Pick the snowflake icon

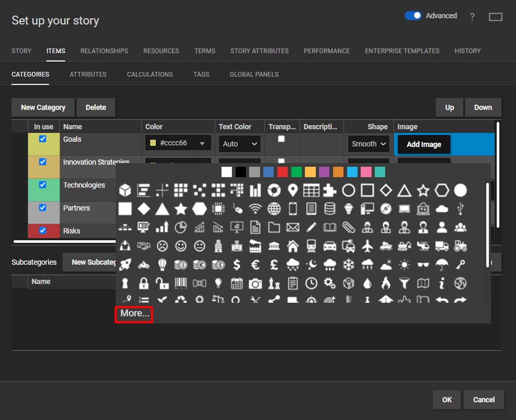(x=348, y=264)
